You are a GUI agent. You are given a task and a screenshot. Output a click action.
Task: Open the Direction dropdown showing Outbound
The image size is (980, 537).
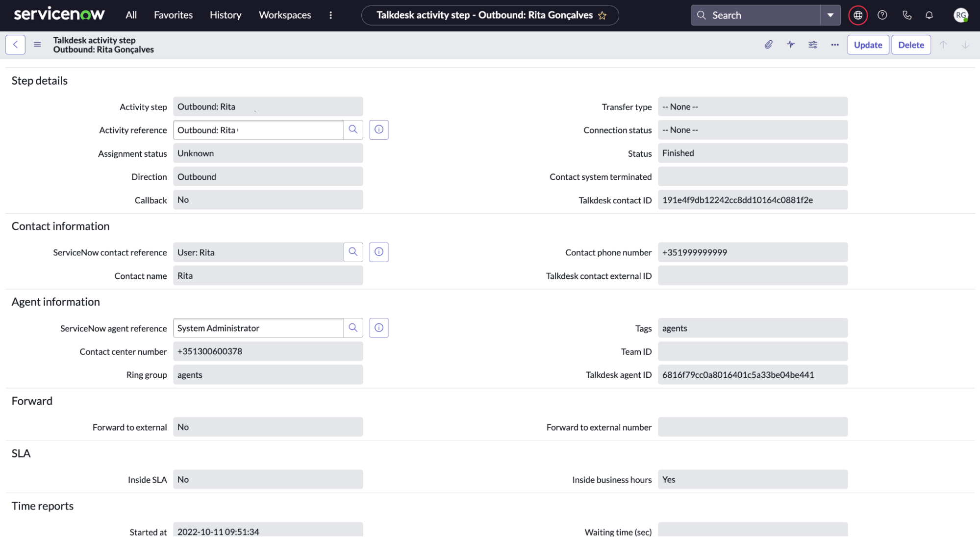pyautogui.click(x=268, y=176)
